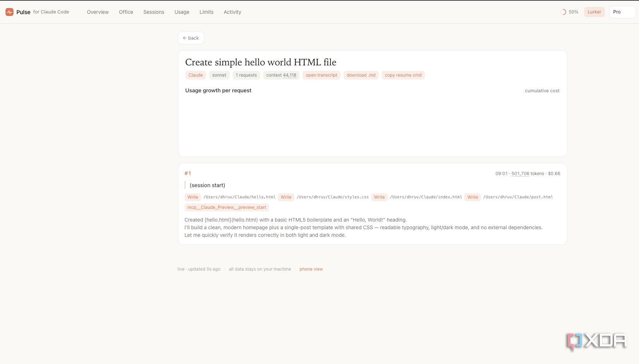Image resolution: width=639 pixels, height=364 pixels.
Task: Click the Write tag for index.html
Action: tap(379, 197)
